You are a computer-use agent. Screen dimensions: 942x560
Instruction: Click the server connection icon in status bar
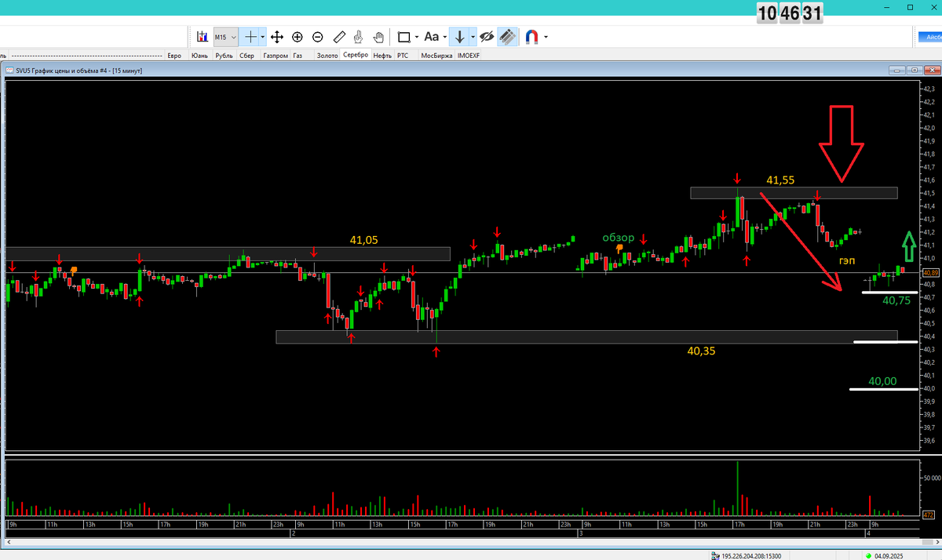714,555
